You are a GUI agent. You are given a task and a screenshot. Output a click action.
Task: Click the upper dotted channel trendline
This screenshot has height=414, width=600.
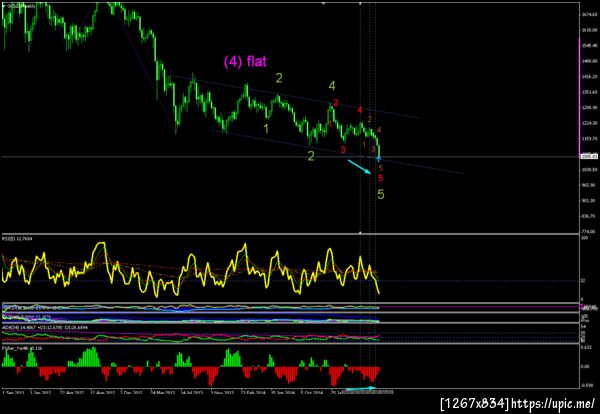(295, 96)
